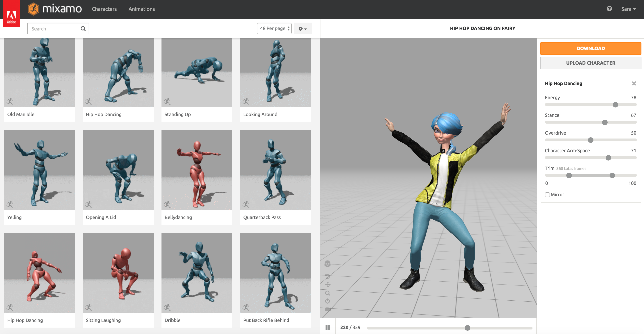Screen dimensions: 644x334
Task: Click the zoom magnifier icon in viewport
Action: click(x=328, y=293)
